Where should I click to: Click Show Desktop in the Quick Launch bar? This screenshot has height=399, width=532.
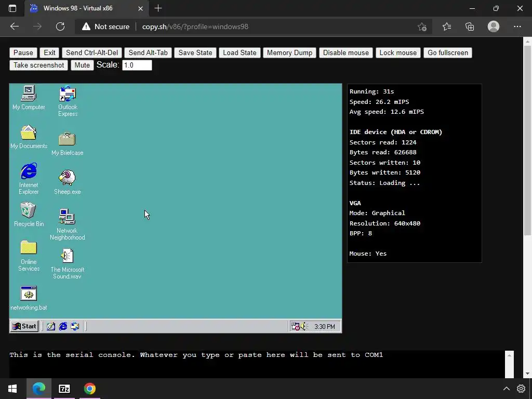point(51,326)
